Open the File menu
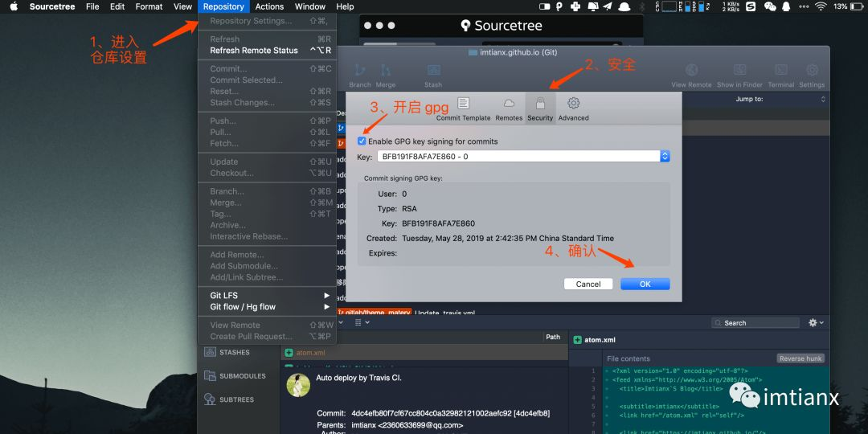This screenshot has width=868, height=434. pos(92,6)
